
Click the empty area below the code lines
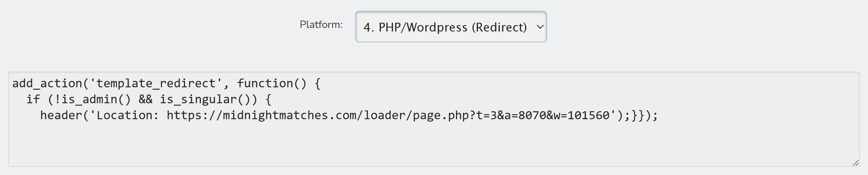tap(434, 144)
